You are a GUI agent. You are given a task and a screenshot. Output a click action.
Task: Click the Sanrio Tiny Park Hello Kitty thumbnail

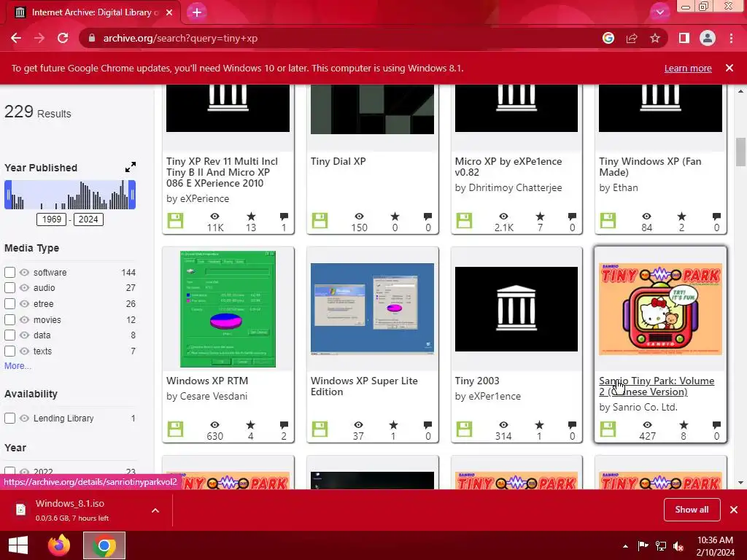pyautogui.click(x=660, y=309)
